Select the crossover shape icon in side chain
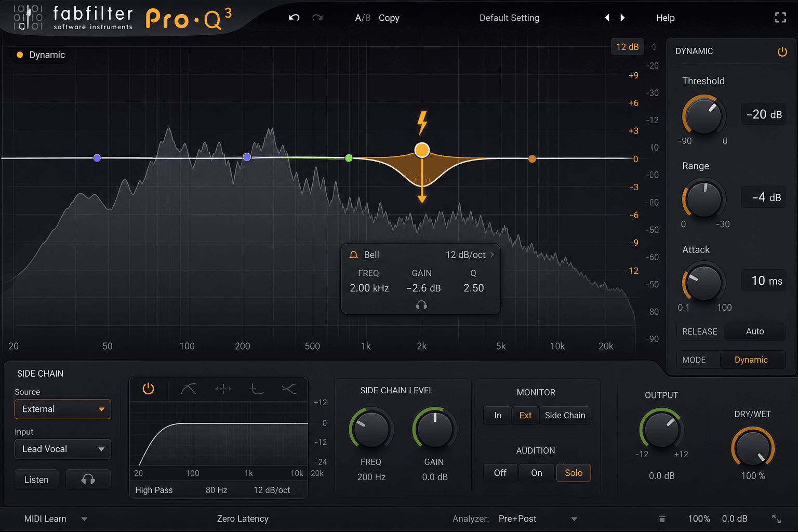Viewport: 798px width, 532px height. (289, 389)
